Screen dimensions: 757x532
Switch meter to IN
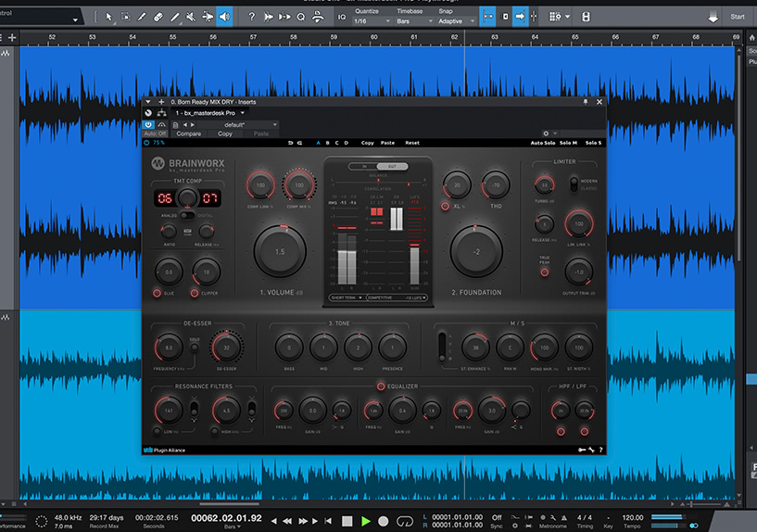[x=364, y=167]
